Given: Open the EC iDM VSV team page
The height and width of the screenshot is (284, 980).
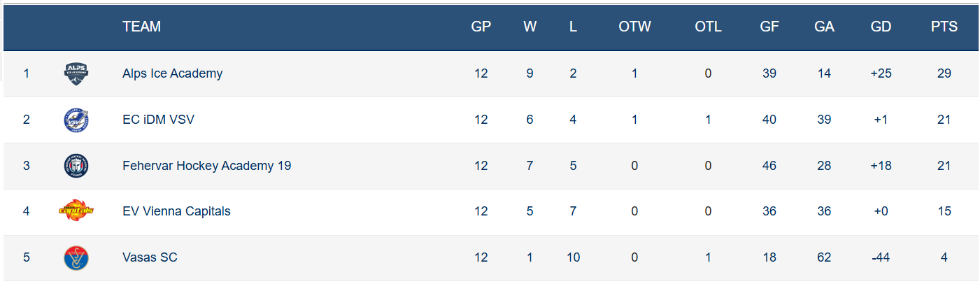Looking at the screenshot, I should (158, 120).
